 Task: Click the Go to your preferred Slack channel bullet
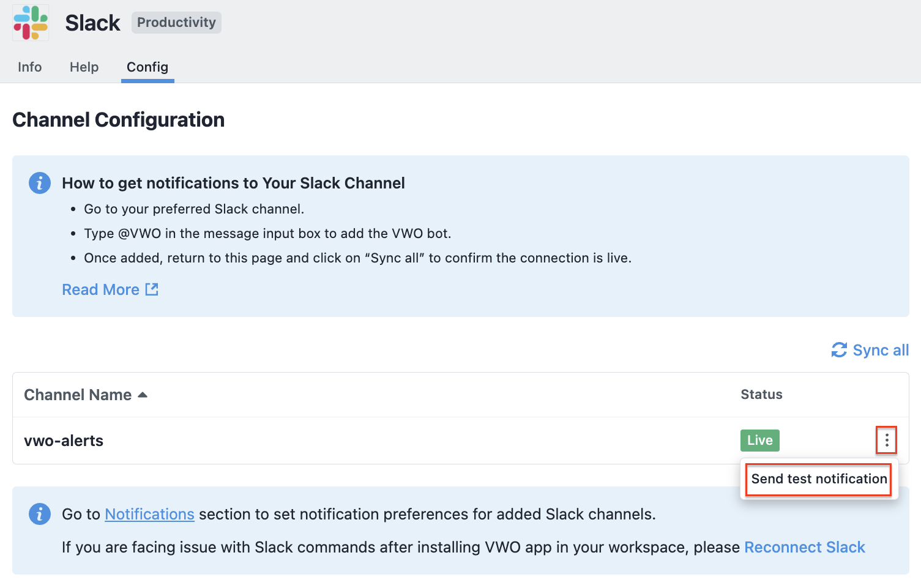tap(194, 209)
